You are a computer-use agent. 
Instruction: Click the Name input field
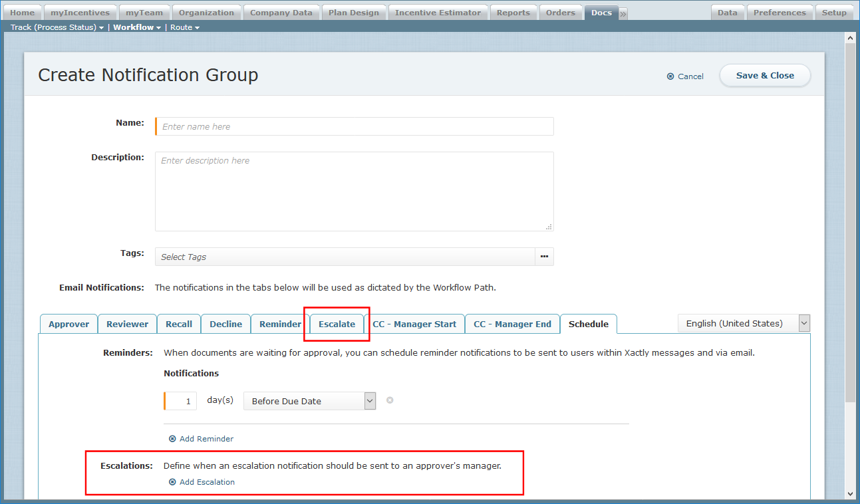[x=355, y=126]
